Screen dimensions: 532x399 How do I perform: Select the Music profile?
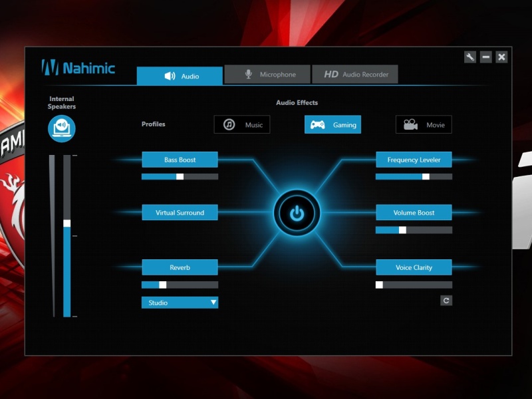click(x=242, y=124)
